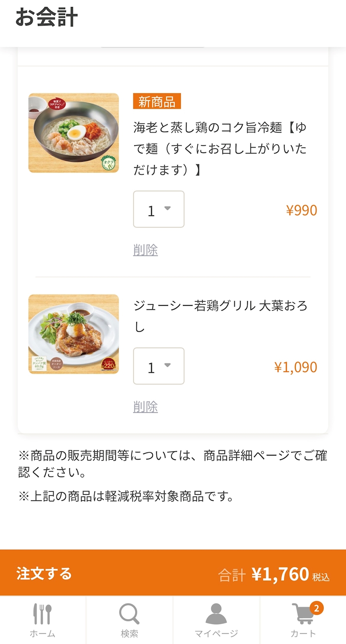Click 削除 link under the cold noodle item
Viewport: 346px width, 644px height.
pyautogui.click(x=145, y=250)
